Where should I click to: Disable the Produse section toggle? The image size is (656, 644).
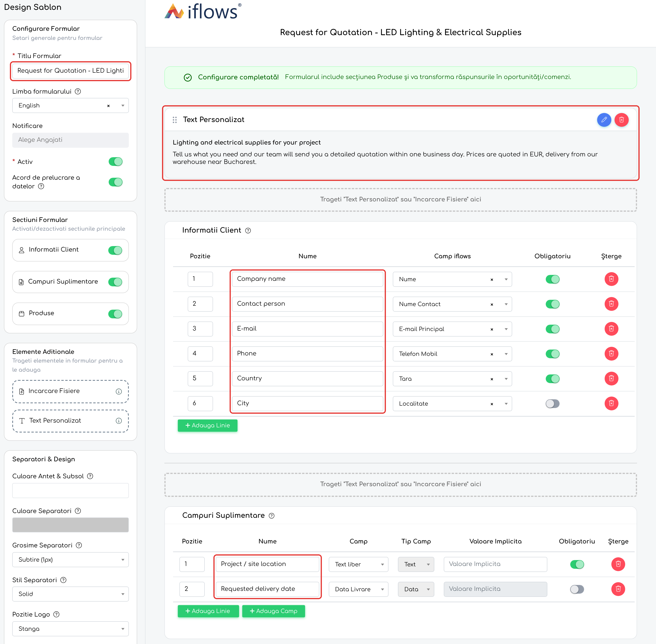(115, 314)
